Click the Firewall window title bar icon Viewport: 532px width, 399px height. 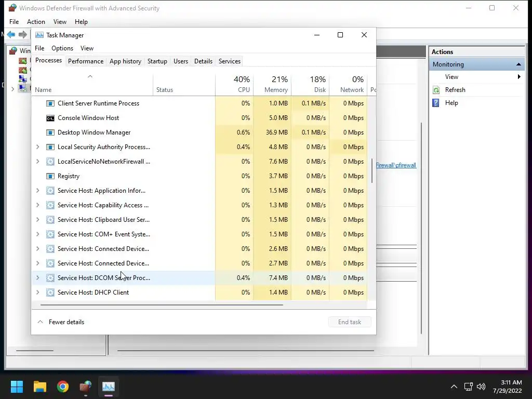(x=13, y=8)
